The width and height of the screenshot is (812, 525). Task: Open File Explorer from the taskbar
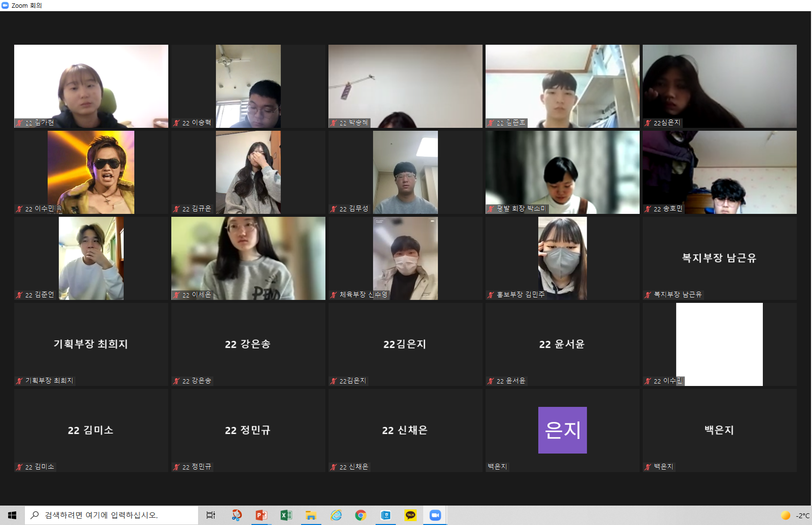click(x=311, y=515)
